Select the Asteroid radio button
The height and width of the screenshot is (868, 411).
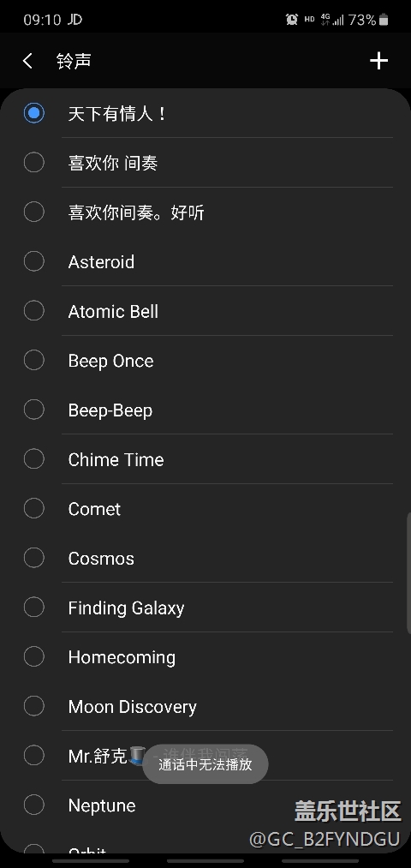click(33, 261)
